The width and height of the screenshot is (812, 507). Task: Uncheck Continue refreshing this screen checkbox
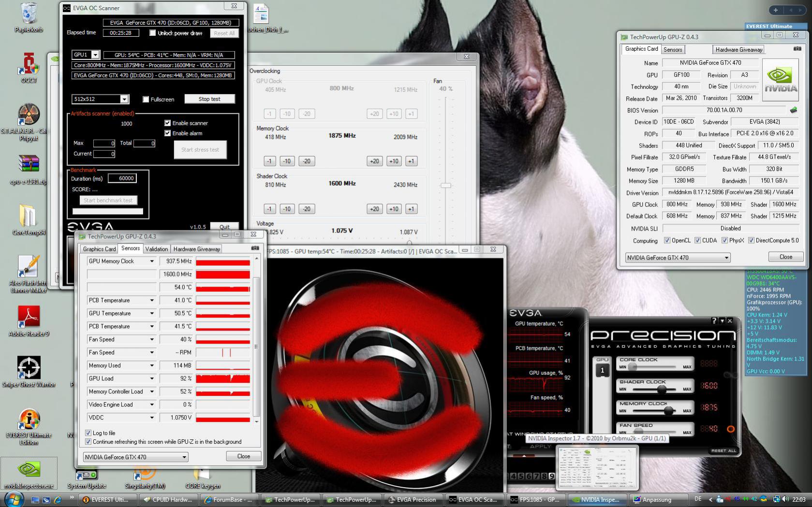point(88,441)
